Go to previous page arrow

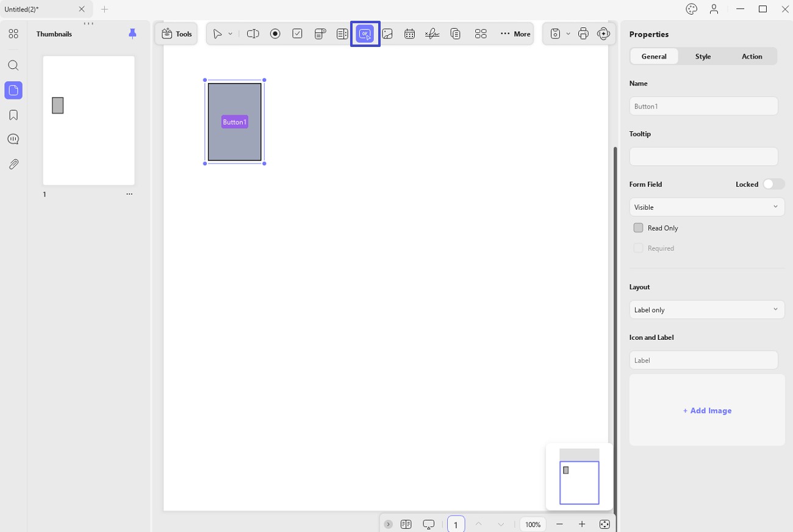tap(478, 524)
